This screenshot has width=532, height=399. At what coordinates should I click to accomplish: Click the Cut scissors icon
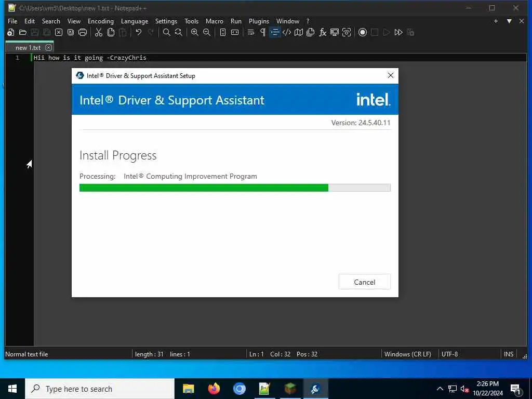tap(99, 33)
